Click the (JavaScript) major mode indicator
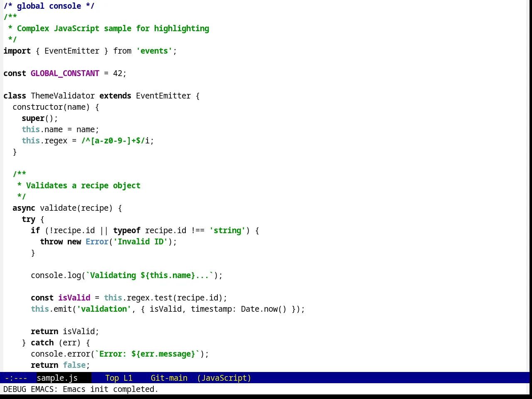Image resolution: width=532 pixels, height=399 pixels. (x=224, y=378)
